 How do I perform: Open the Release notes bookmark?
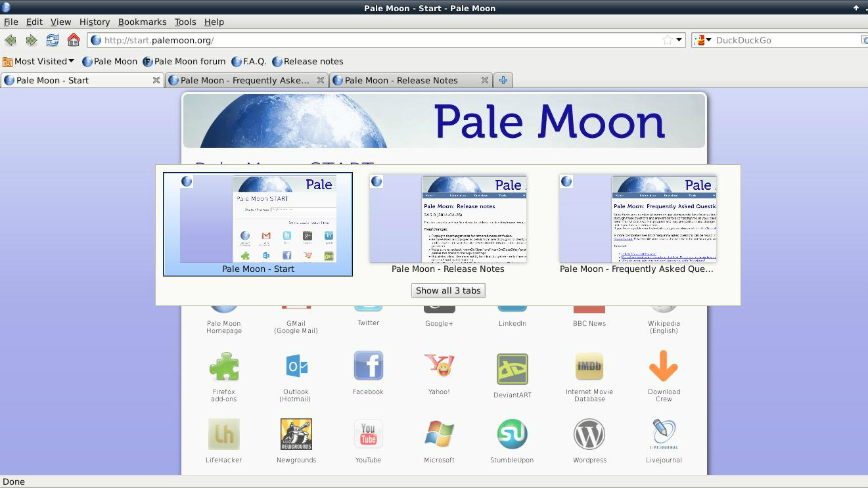tap(308, 61)
